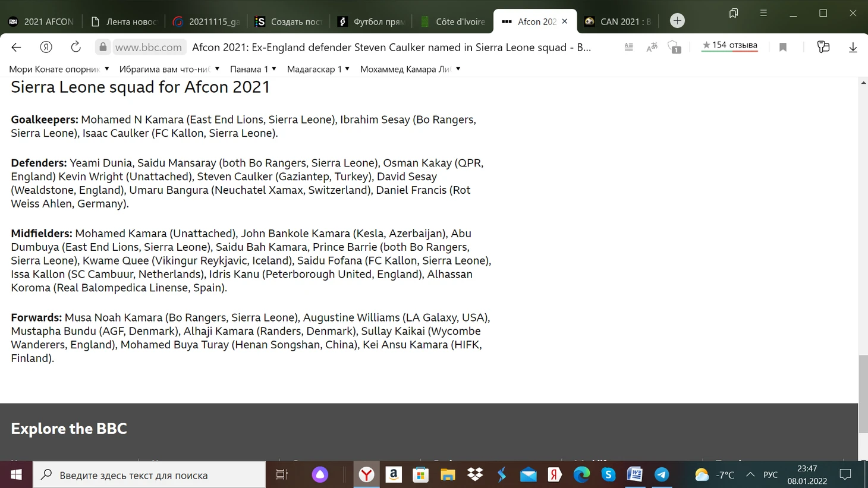Expand the 'Мадагаскар 1' bookmark folder
The width and height of the screenshot is (868, 488).
(318, 69)
